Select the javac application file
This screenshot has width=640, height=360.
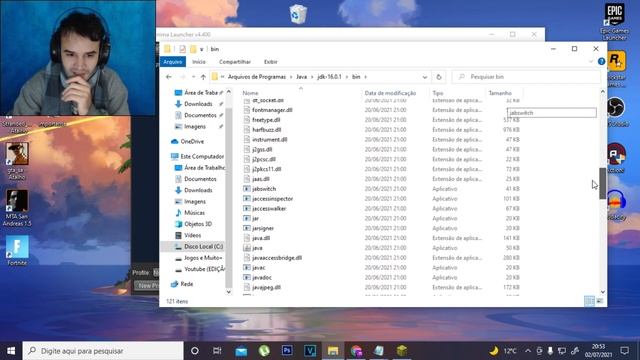(x=259, y=268)
